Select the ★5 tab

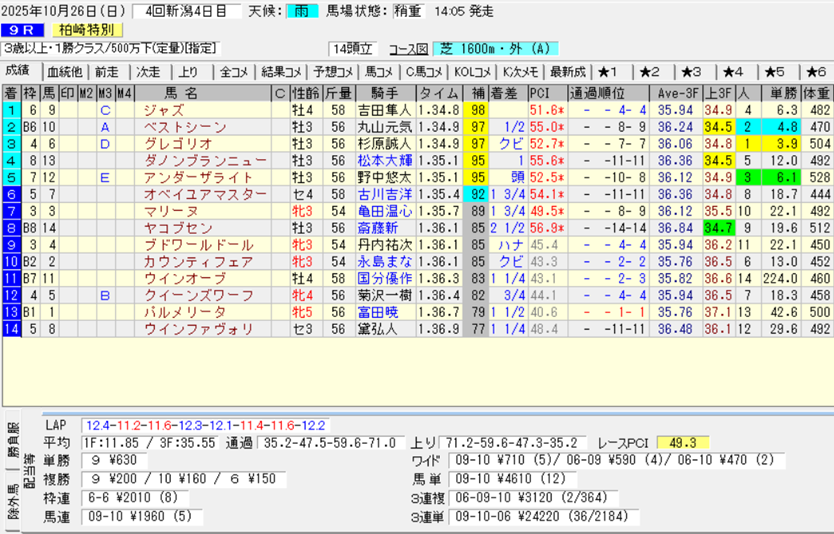(776, 72)
